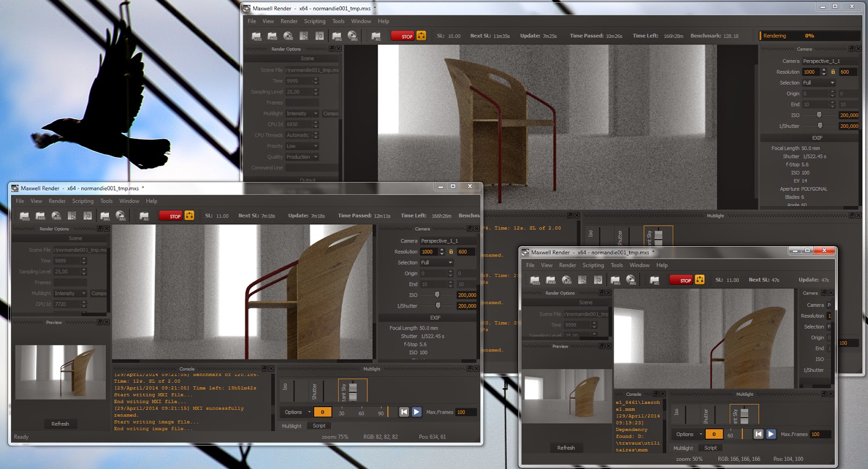Toggle resolution lock in left window Camera panel
Viewport: 868px width, 469px height.
451,252
